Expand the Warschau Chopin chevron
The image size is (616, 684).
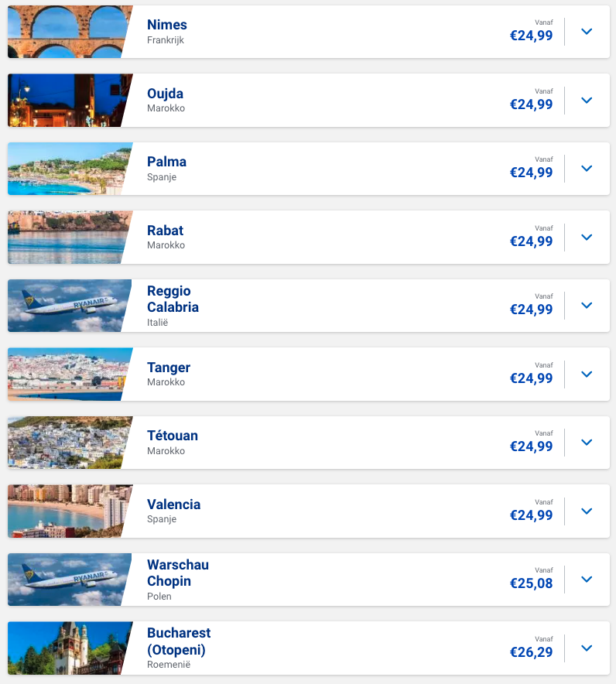pyautogui.click(x=587, y=580)
